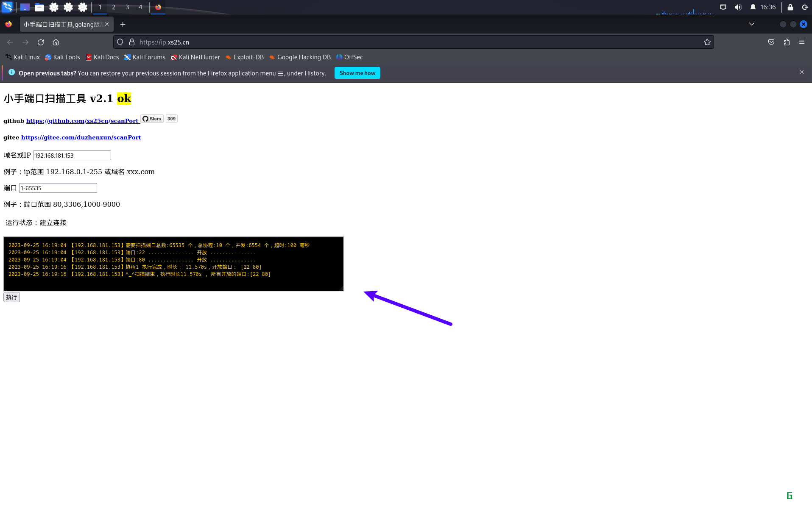Open the Firefox application menu
Viewport: 812px width, 506px height.
pos(802,42)
